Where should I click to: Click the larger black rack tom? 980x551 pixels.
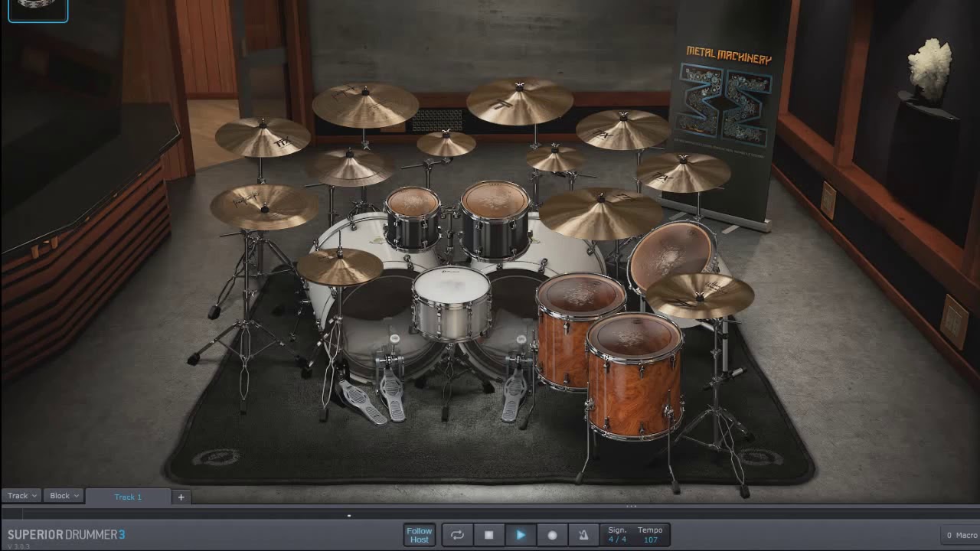click(495, 220)
